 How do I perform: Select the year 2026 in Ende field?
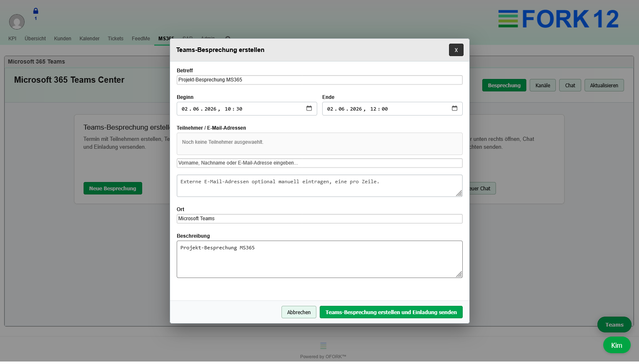tap(356, 109)
